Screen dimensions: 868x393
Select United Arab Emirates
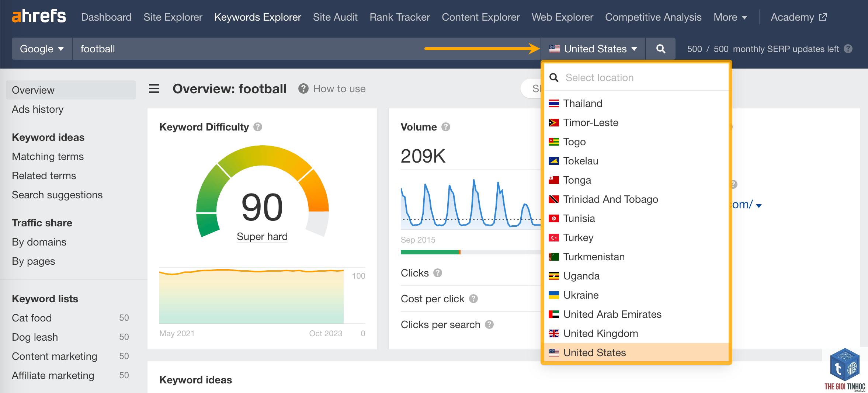[x=636, y=314]
